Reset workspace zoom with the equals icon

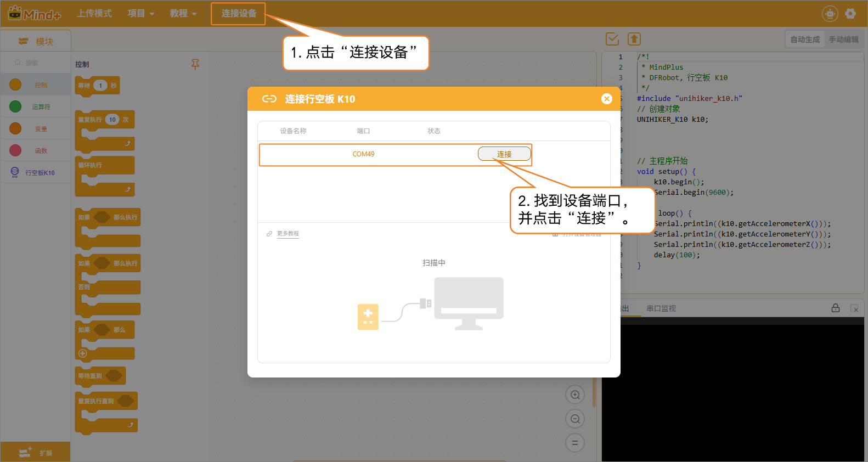tap(575, 443)
